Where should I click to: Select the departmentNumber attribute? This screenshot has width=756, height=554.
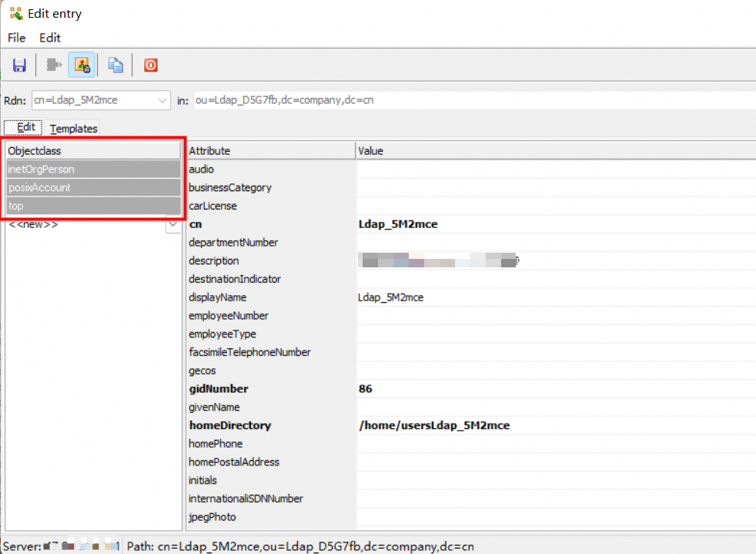pos(233,243)
